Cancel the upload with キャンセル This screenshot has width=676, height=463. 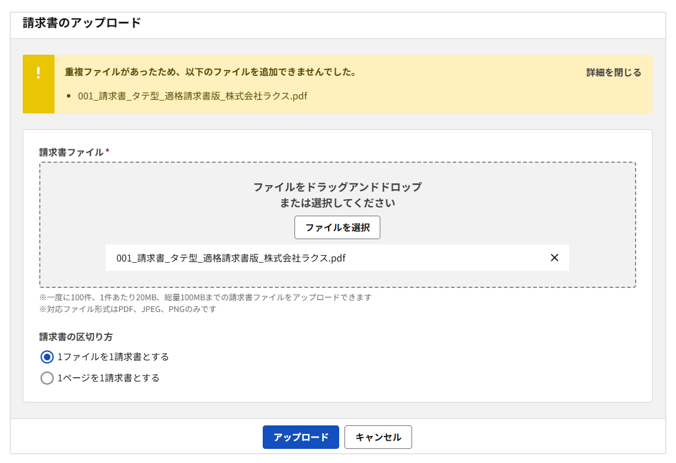pos(378,437)
